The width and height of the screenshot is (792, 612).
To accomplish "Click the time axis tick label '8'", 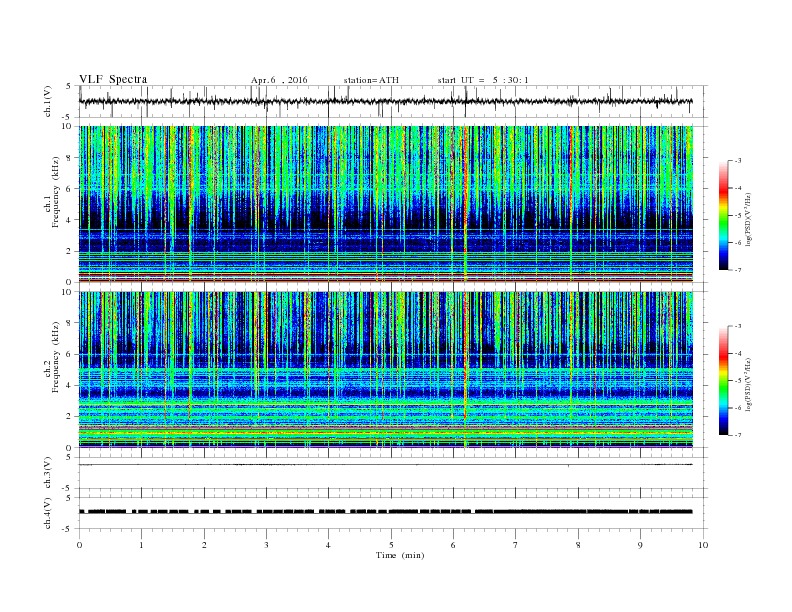I will point(578,545).
